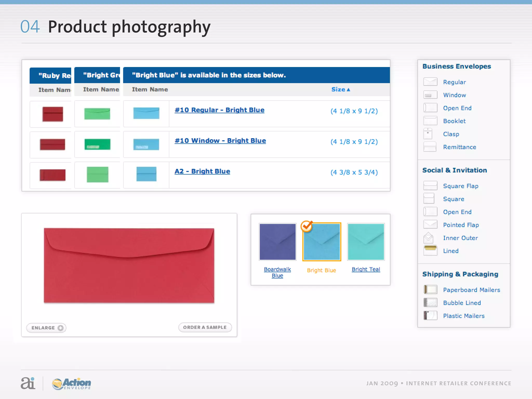The image size is (532, 399).
Task: Click the Lined envelope icon
Action: pos(430,250)
